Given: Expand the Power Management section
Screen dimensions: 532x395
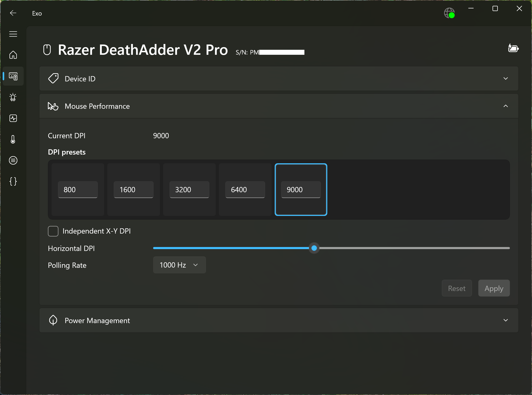Looking at the screenshot, I should coord(505,320).
